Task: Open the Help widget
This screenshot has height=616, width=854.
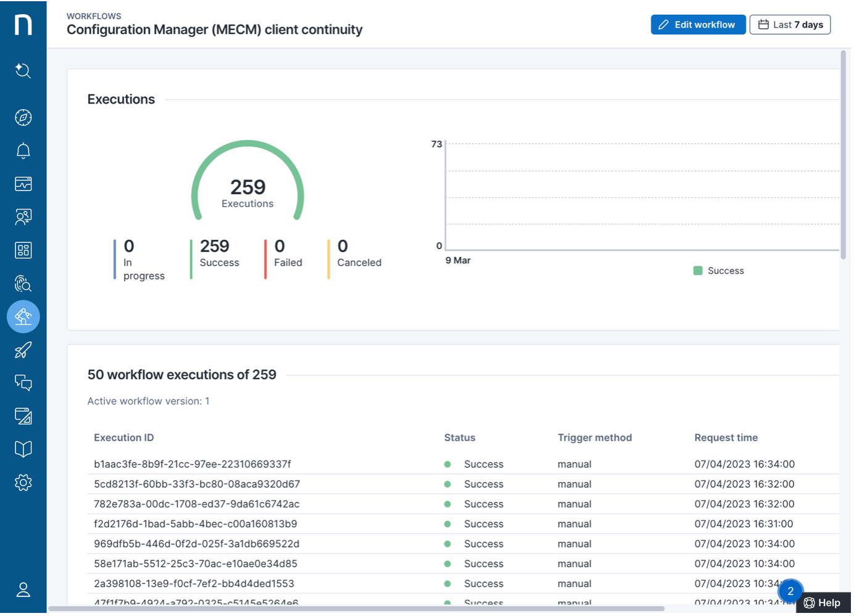Action: tap(823, 602)
